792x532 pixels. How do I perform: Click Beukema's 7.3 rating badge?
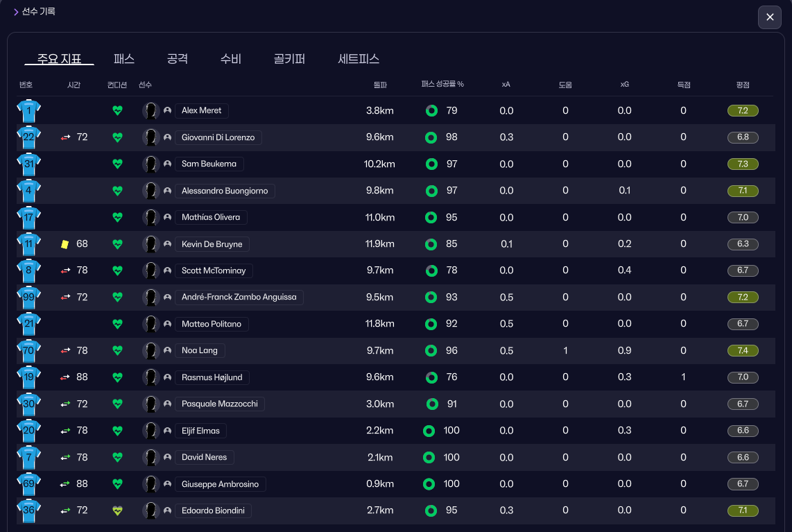pyautogui.click(x=743, y=164)
